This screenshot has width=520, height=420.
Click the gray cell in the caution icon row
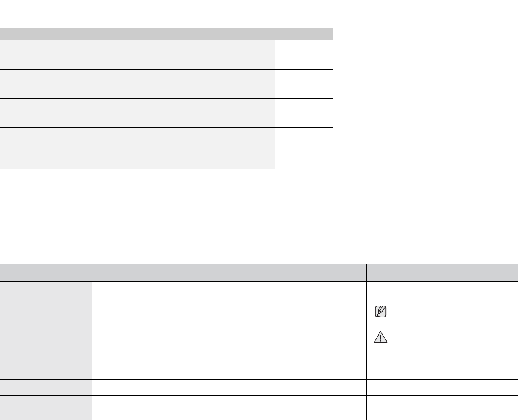click(46, 335)
